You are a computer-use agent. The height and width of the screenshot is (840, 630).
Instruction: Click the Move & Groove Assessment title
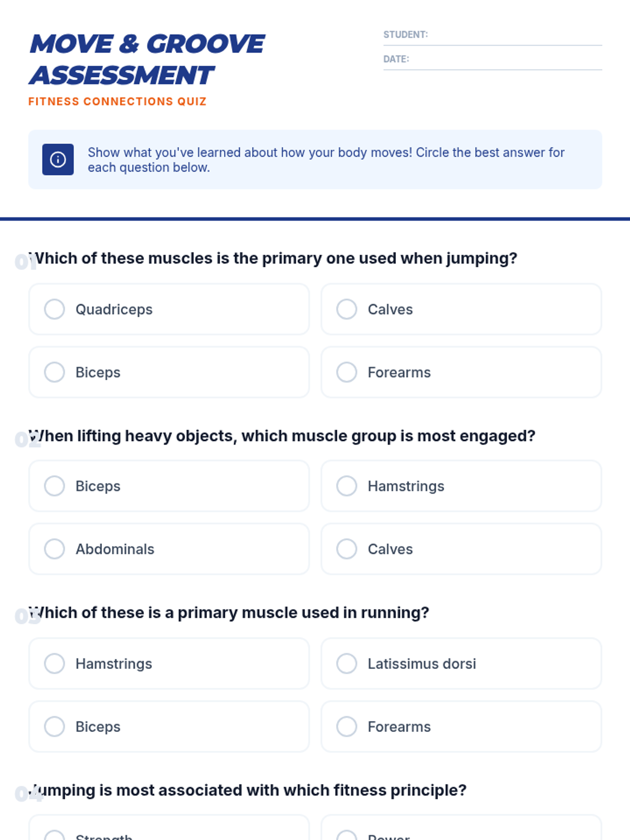(x=147, y=59)
